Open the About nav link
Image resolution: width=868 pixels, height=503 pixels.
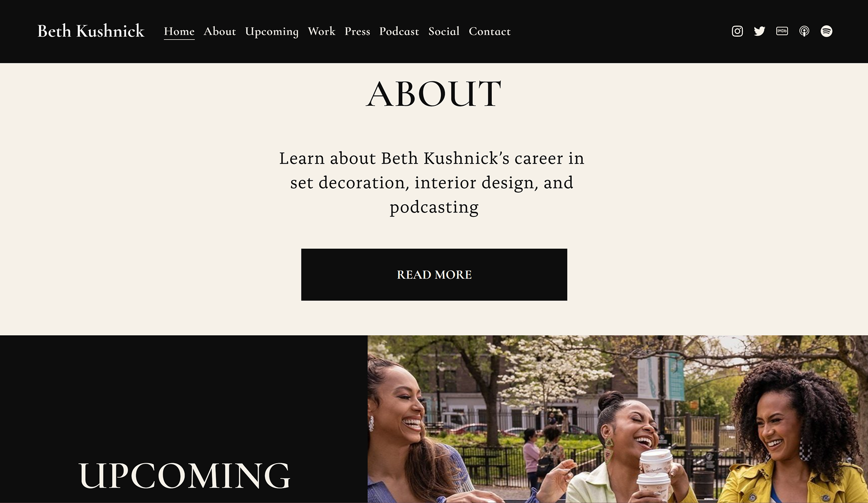pos(220,31)
